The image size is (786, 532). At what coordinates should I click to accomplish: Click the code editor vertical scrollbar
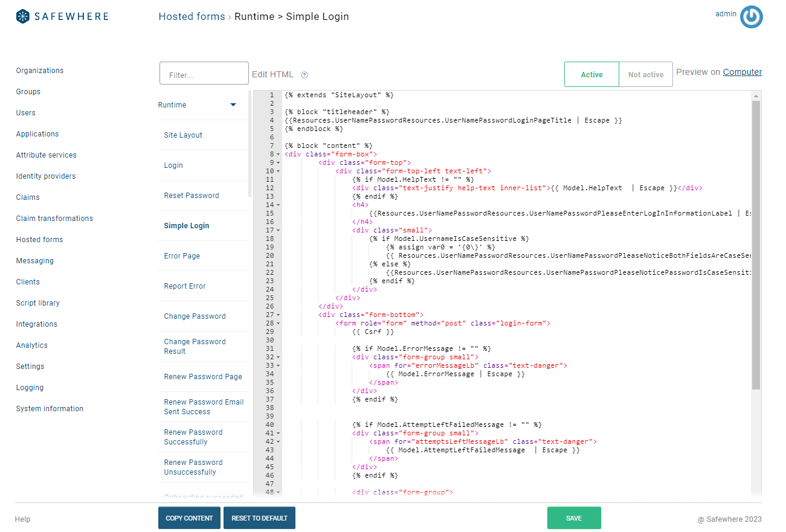tap(756, 242)
